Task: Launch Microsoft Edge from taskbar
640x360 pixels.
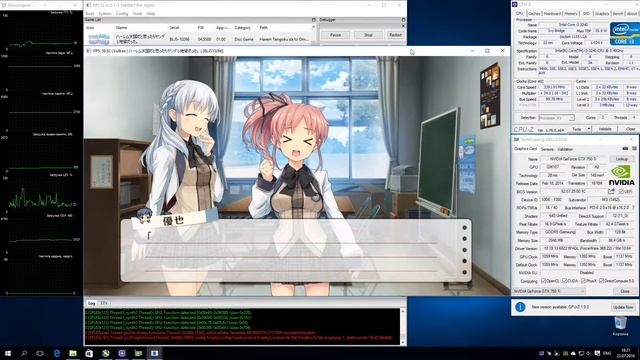Action: [x=56, y=353]
